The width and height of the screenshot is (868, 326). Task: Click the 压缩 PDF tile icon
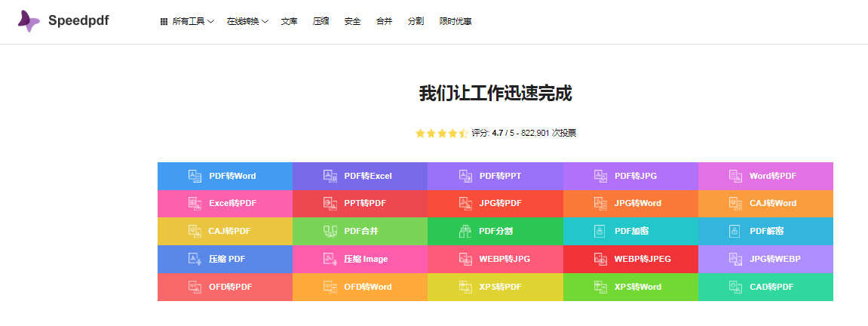tap(195, 259)
